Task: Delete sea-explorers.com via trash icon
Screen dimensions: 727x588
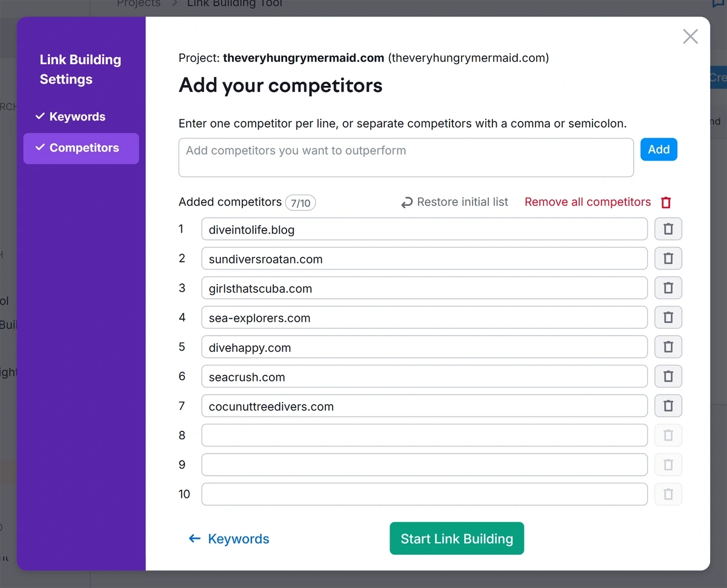Action: [x=668, y=317]
